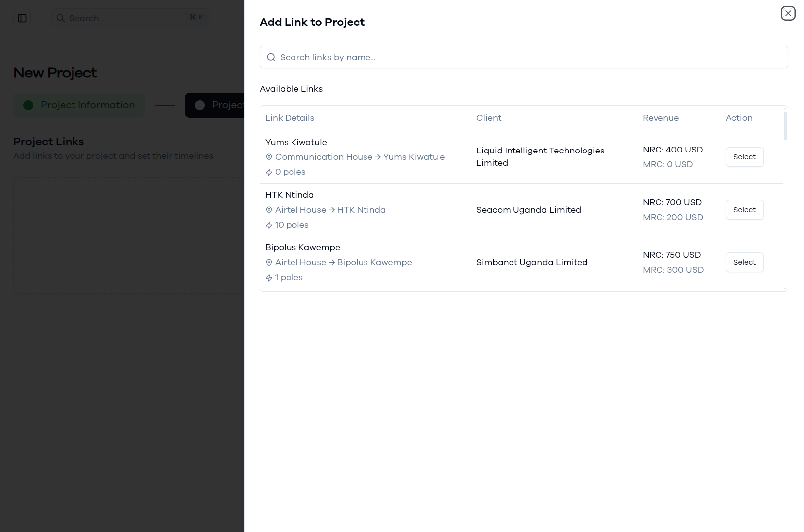Click the MRC: 200 USD value
This screenshot has width=804, height=532.
(x=673, y=217)
